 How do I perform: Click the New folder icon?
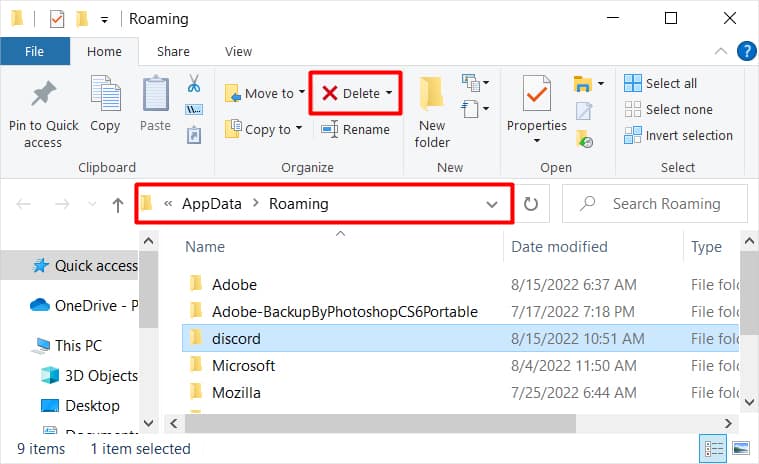(432, 95)
